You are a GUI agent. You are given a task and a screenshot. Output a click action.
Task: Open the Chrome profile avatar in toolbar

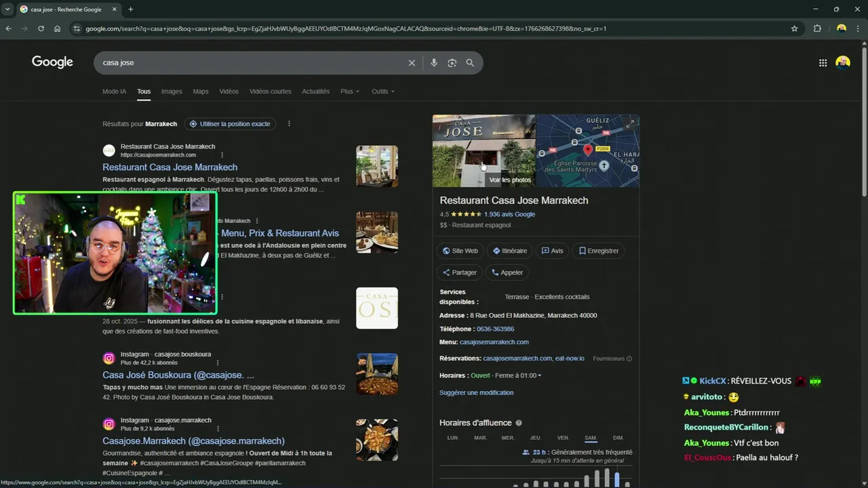[x=842, y=28]
